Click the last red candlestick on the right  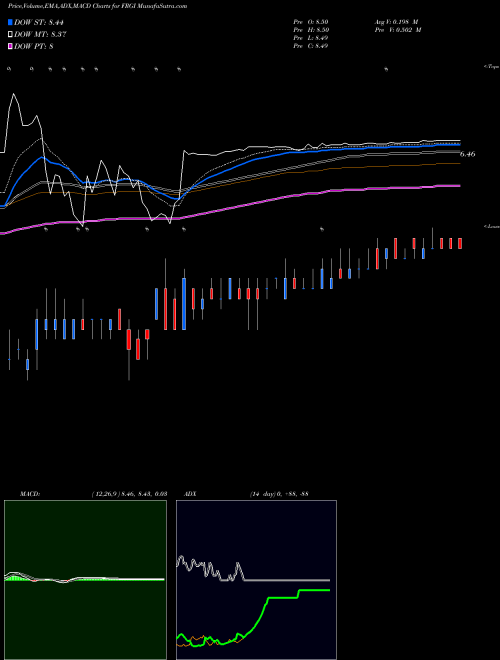[x=460, y=243]
